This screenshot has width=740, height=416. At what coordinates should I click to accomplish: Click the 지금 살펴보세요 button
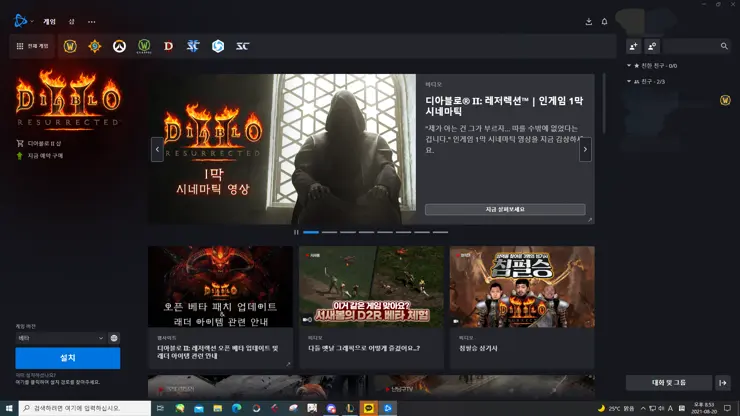coord(504,209)
